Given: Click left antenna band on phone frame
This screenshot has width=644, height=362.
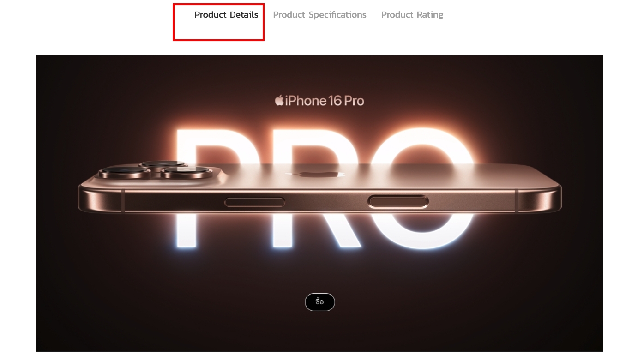Looking at the screenshot, I should click(123, 201).
